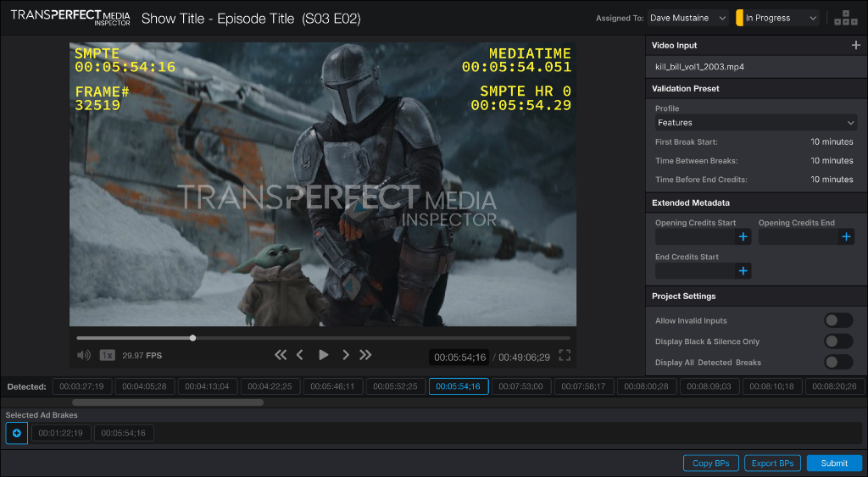Expand the Features profile dropdown
868x477 pixels.
click(755, 123)
